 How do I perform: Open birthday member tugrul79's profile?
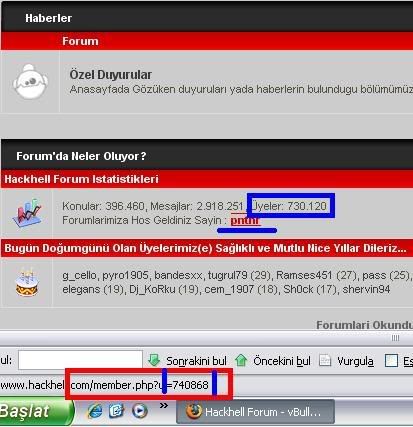228,275
